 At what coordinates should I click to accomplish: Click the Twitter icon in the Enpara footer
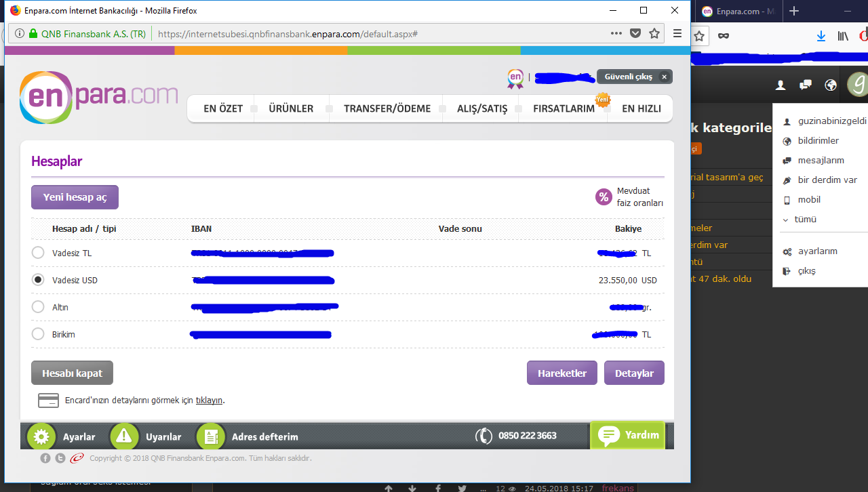coord(60,458)
